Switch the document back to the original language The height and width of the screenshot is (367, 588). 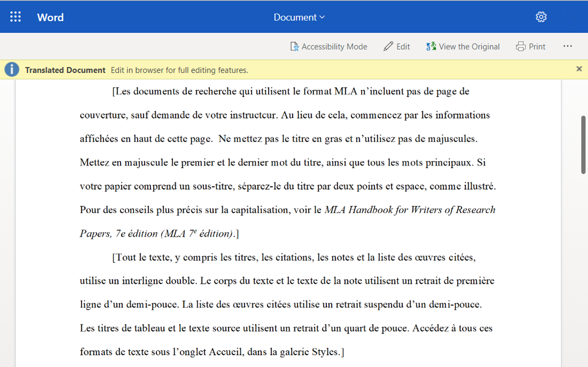463,46
